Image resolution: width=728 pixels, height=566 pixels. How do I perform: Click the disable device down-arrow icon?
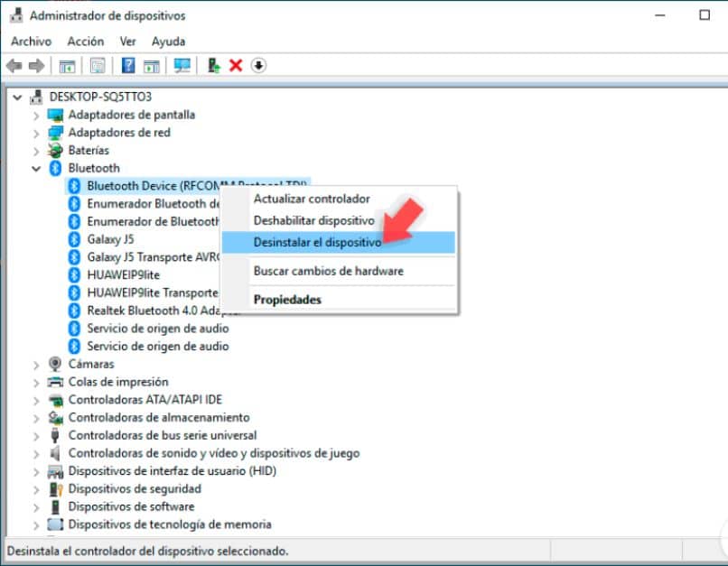258,65
